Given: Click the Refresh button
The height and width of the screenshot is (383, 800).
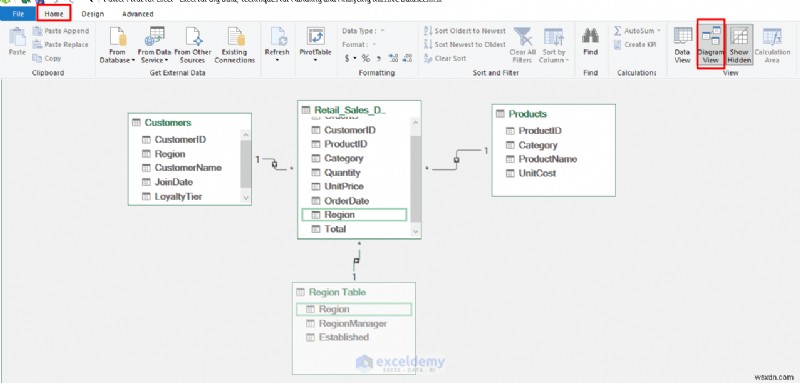Looking at the screenshot, I should tap(277, 45).
